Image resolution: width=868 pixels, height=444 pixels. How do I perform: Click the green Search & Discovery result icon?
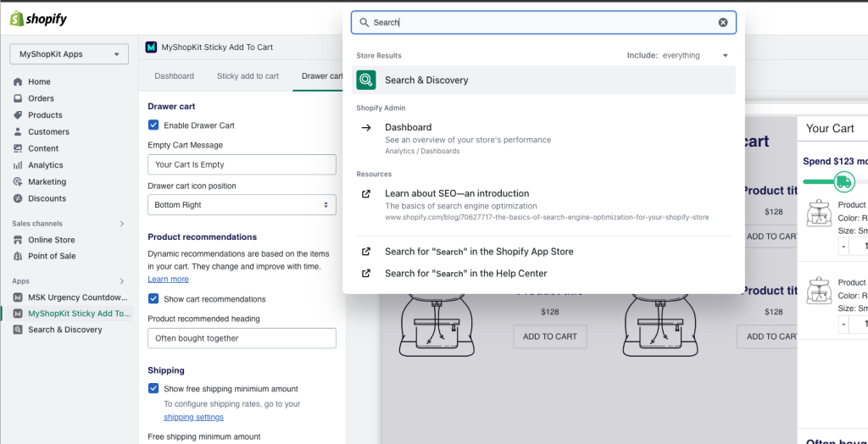tap(366, 80)
